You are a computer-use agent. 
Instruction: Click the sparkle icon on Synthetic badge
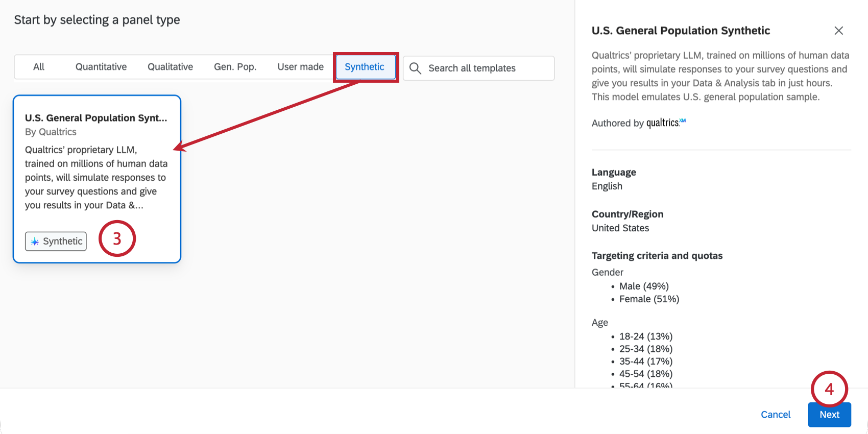tap(35, 242)
